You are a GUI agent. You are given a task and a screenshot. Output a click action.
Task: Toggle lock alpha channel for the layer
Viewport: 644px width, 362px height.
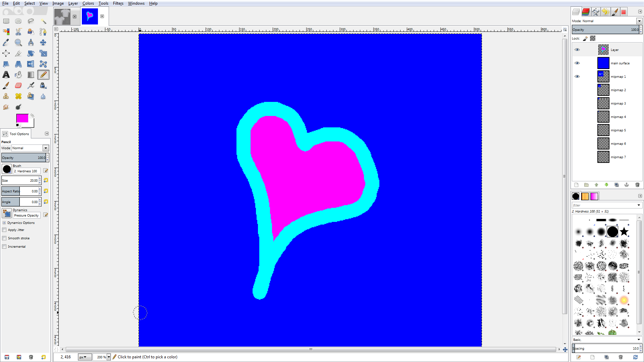pos(593,39)
